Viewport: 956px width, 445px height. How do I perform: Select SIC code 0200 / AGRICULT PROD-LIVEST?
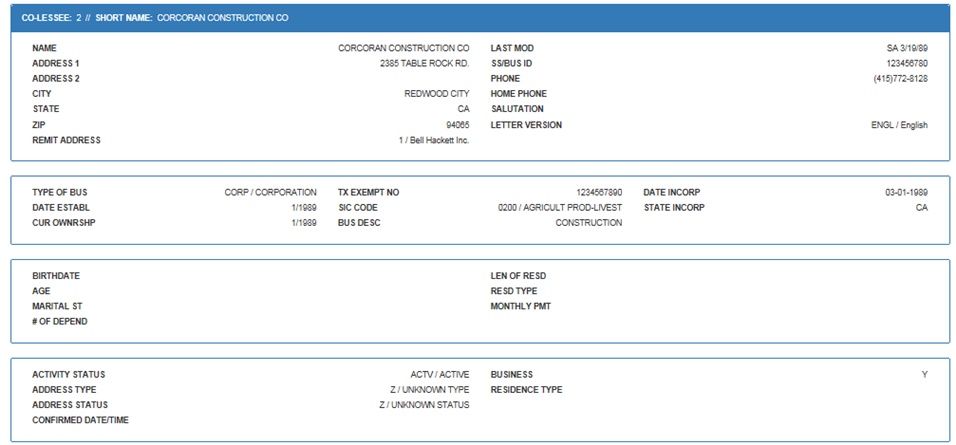click(x=560, y=207)
